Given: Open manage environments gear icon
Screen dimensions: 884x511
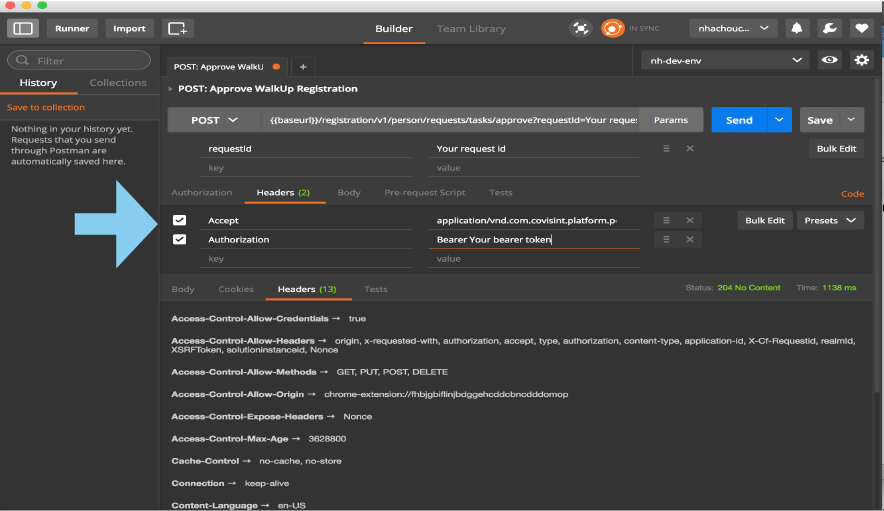Looking at the screenshot, I should pyautogui.click(x=861, y=60).
